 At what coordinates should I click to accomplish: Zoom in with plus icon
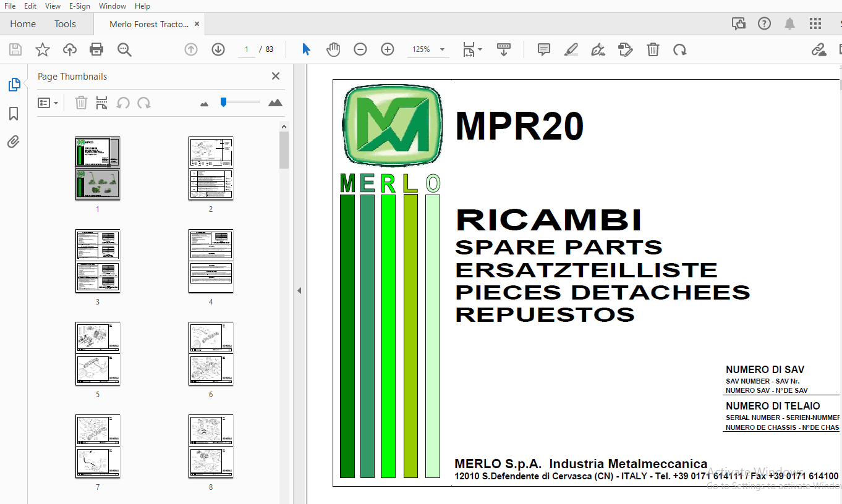388,49
